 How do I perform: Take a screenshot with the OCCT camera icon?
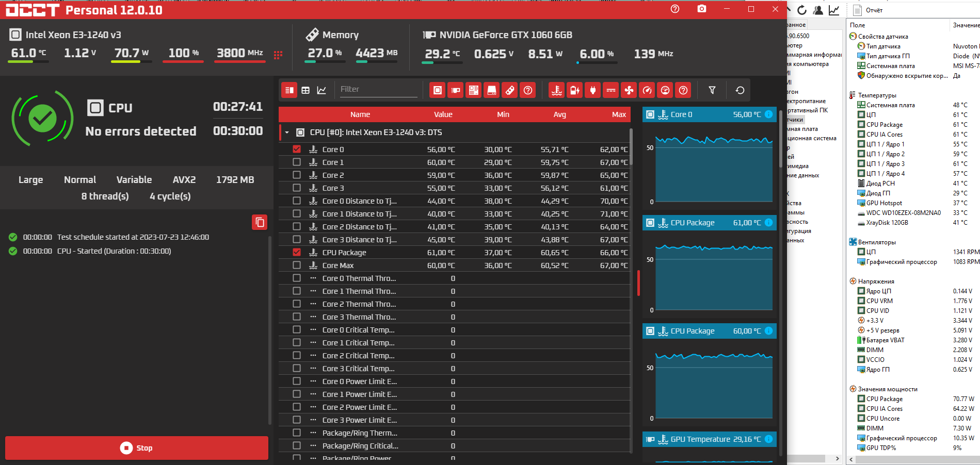pyautogui.click(x=702, y=9)
